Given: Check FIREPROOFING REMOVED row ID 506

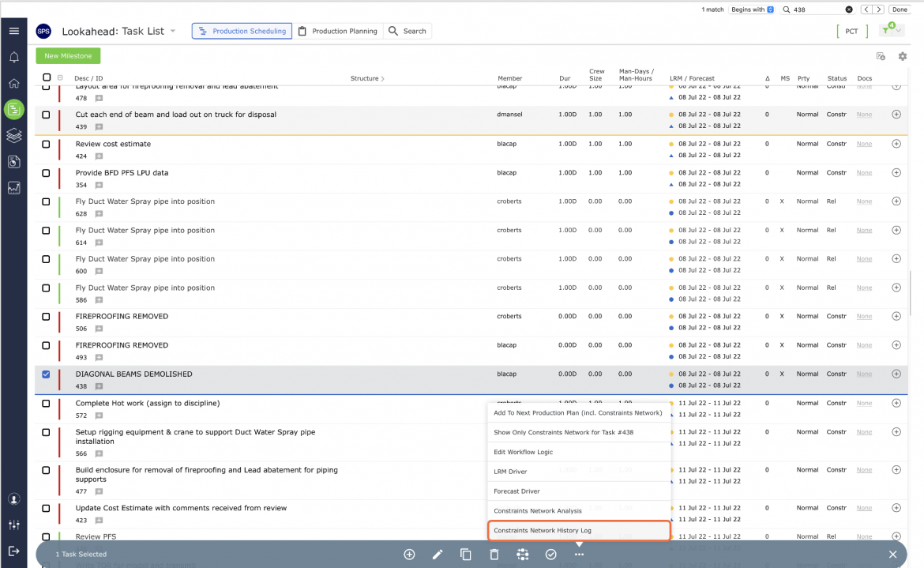Looking at the screenshot, I should (46, 317).
